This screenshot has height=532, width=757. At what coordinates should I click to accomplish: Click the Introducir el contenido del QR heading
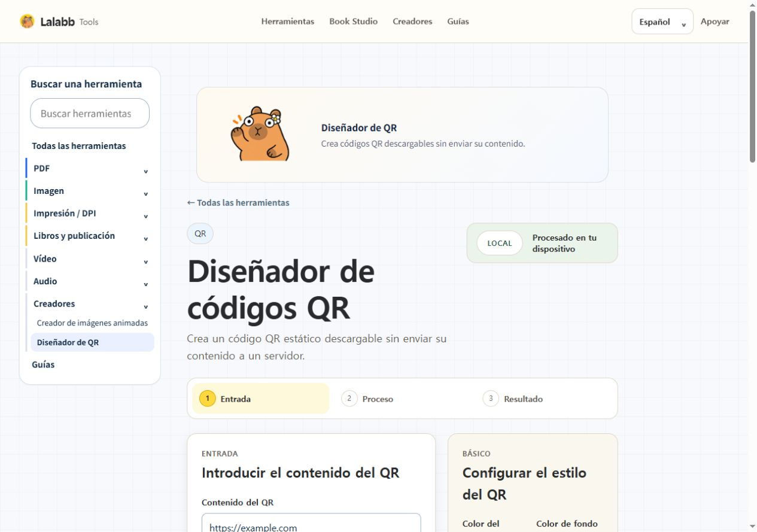click(x=300, y=473)
